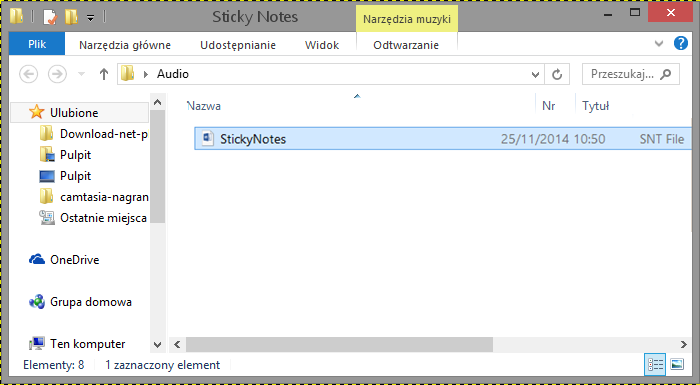Click the window folder icon in title bar
Viewport: 700px width, 385px height.
click(17, 16)
